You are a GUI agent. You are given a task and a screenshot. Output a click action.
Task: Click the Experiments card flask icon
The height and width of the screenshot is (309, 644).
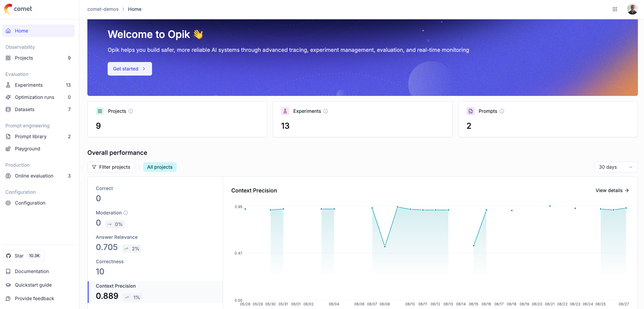[x=285, y=111]
